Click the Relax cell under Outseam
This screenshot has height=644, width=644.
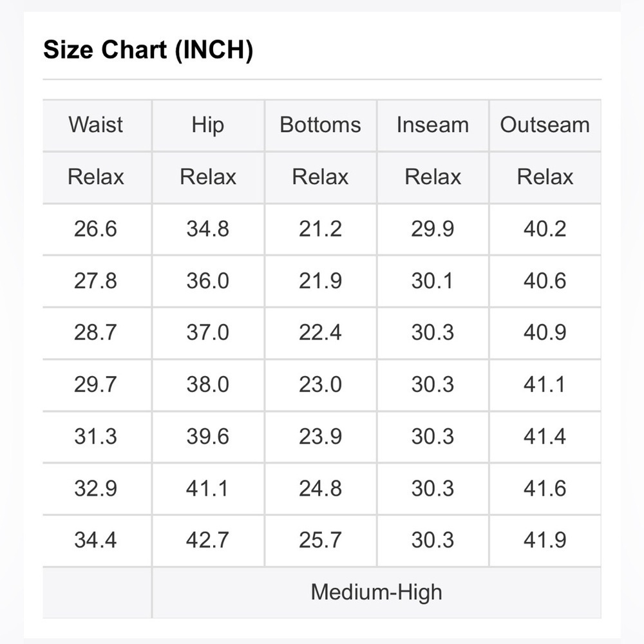(545, 177)
